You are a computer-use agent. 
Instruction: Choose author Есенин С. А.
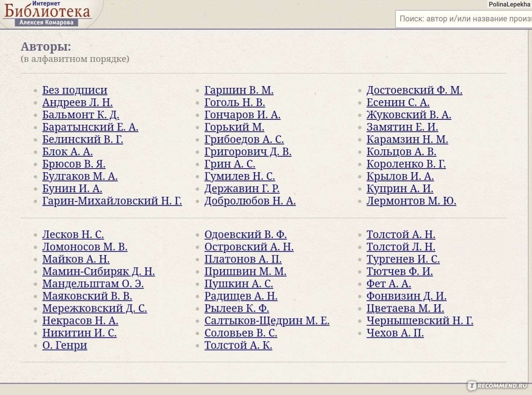coord(398,102)
